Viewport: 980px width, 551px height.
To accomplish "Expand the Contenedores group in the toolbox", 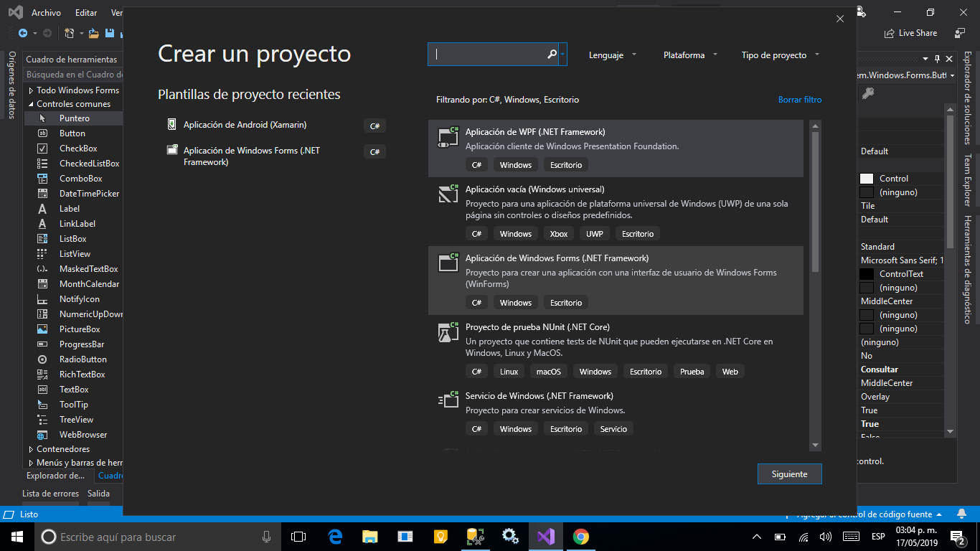I will click(x=63, y=448).
